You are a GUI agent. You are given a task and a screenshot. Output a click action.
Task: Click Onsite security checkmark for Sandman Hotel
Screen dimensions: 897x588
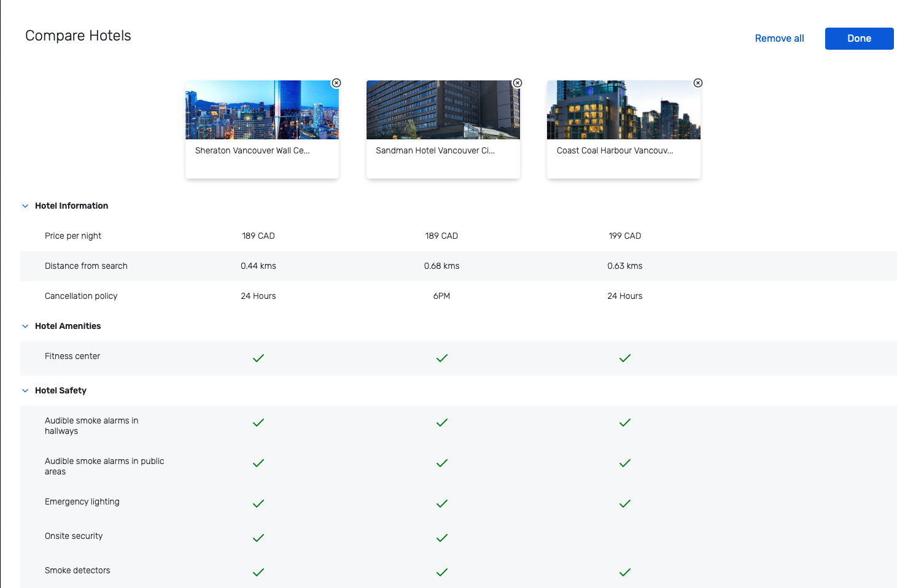(441, 538)
